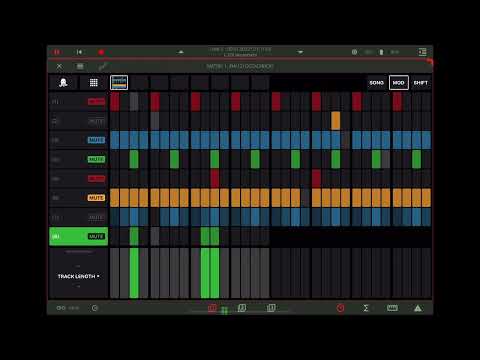
Task: Click the SHIFT button
Action: point(421,83)
